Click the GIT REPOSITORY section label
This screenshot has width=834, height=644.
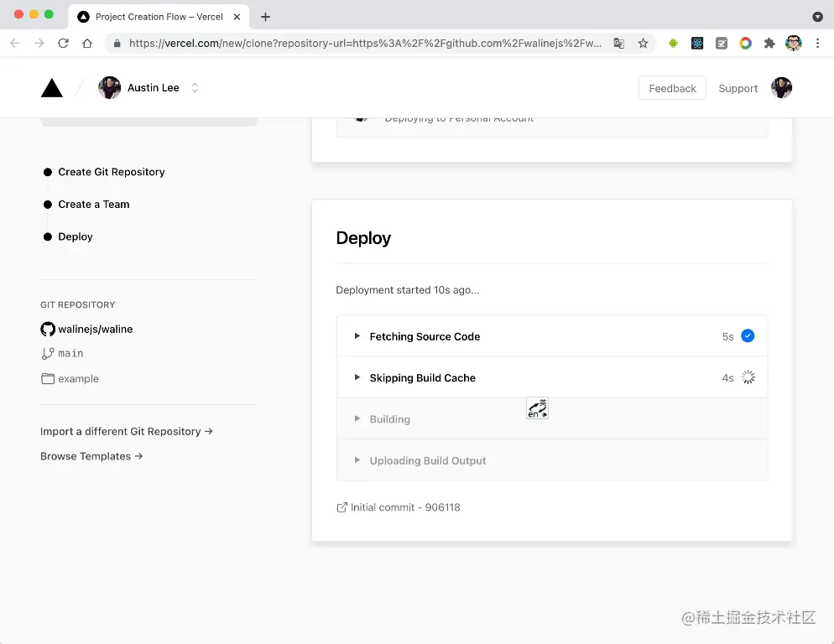[78, 304]
